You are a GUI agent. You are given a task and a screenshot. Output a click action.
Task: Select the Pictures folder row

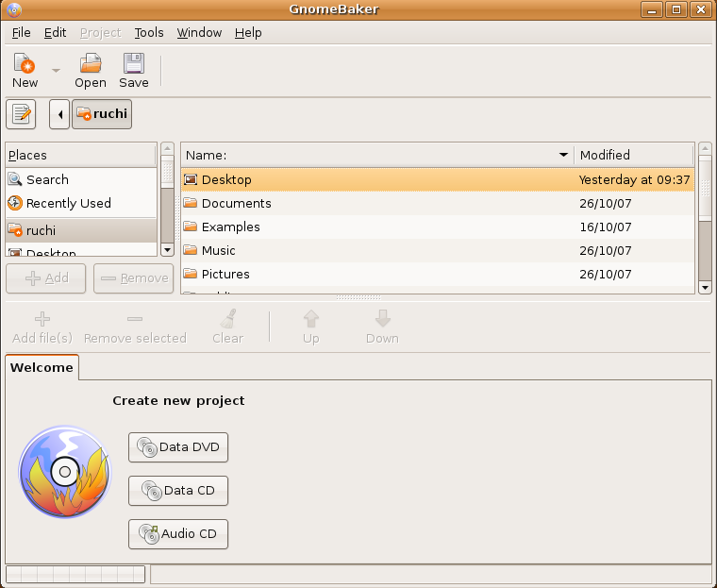(438, 274)
